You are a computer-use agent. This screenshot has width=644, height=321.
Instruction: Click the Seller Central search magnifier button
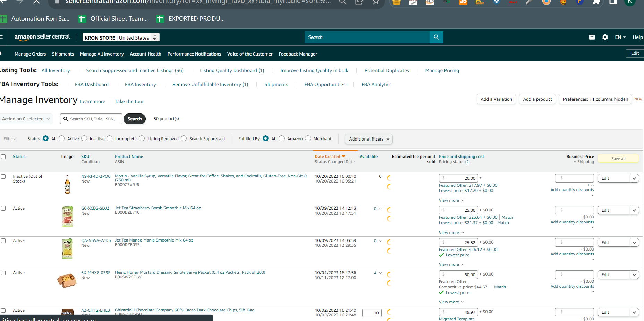(436, 37)
